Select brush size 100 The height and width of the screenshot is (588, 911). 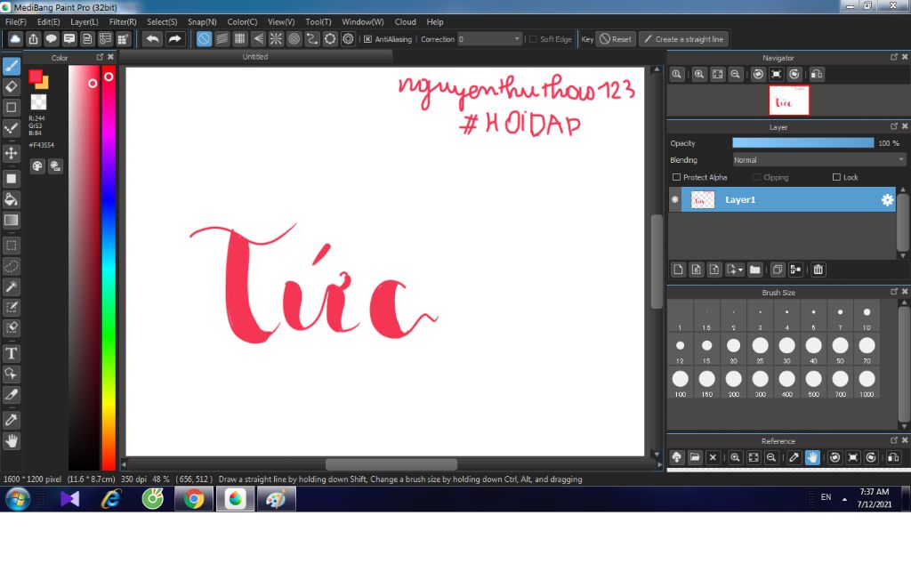point(680,383)
